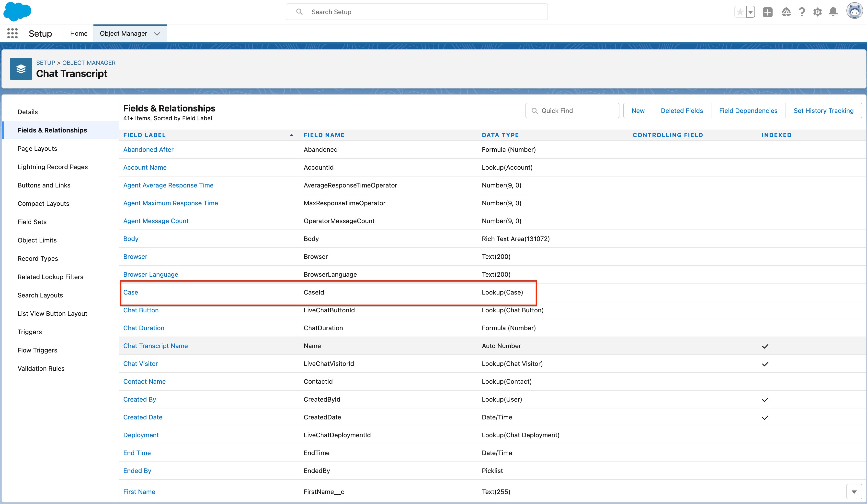Open Object Limits section
Image resolution: width=867 pixels, height=504 pixels.
(x=37, y=240)
